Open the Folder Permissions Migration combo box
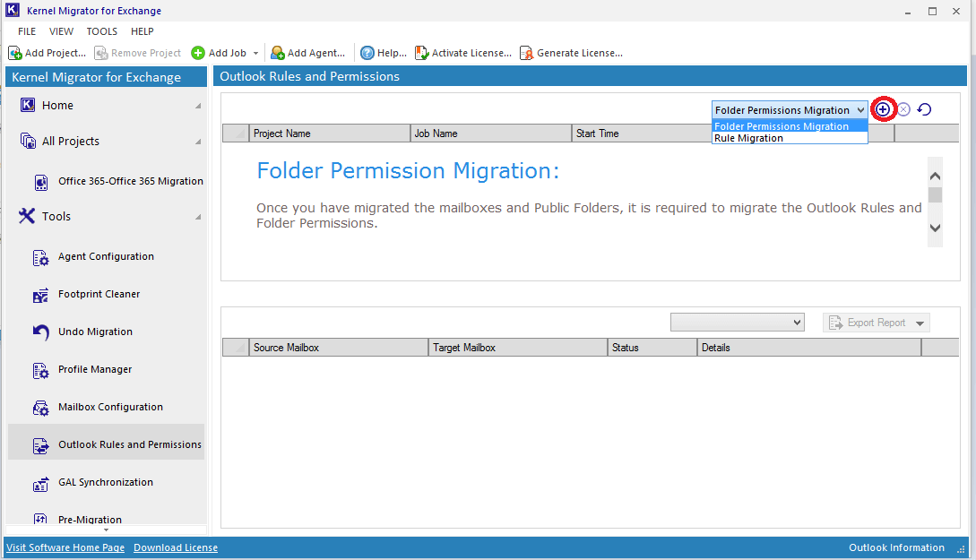This screenshot has height=560, width=976. (x=790, y=110)
